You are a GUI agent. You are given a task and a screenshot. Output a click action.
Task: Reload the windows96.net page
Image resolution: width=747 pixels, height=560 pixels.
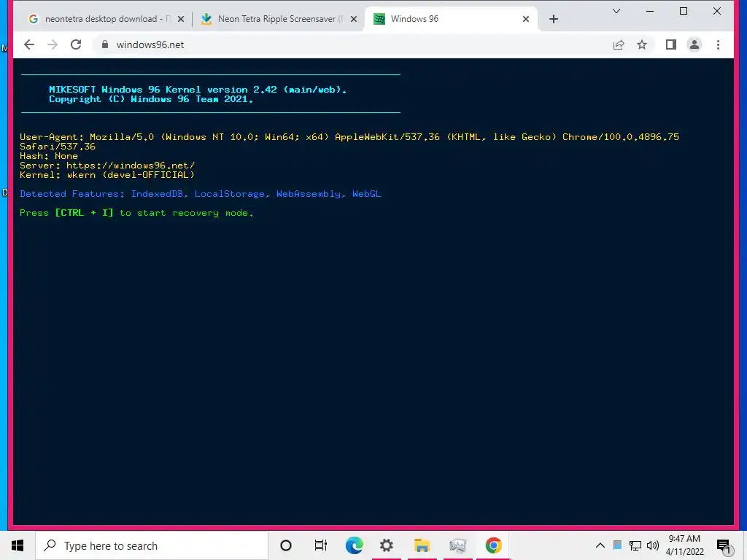tap(76, 44)
